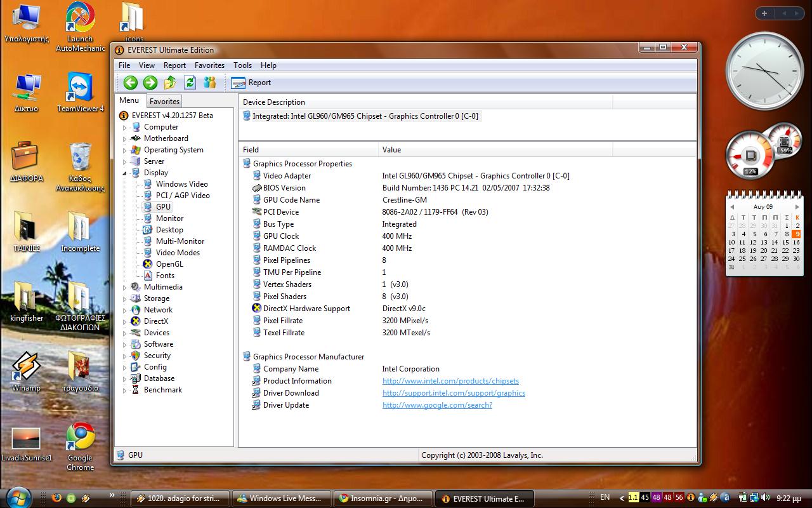The image size is (812, 508).
Task: Open Windows Live Messenger from the taskbar
Action: pyautogui.click(x=283, y=498)
